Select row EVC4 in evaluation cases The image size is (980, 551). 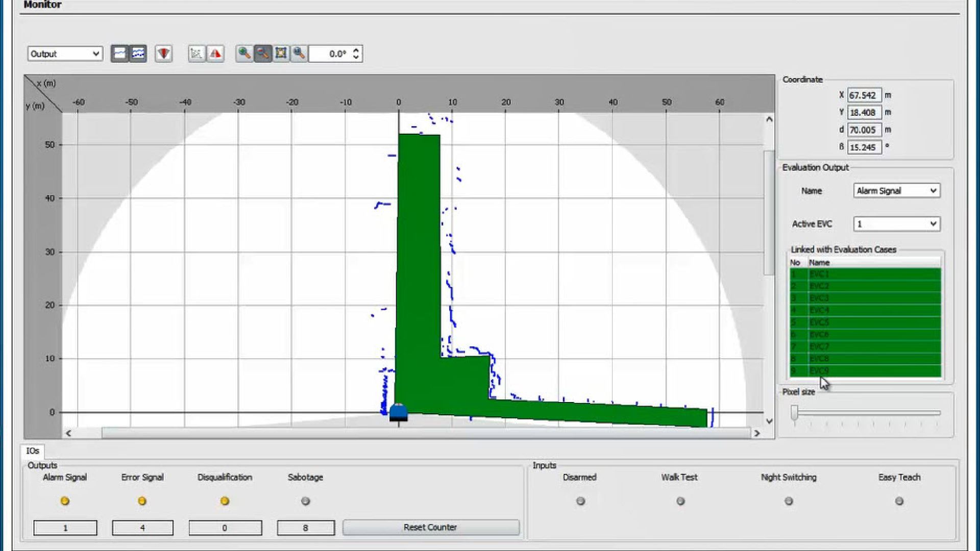click(865, 310)
